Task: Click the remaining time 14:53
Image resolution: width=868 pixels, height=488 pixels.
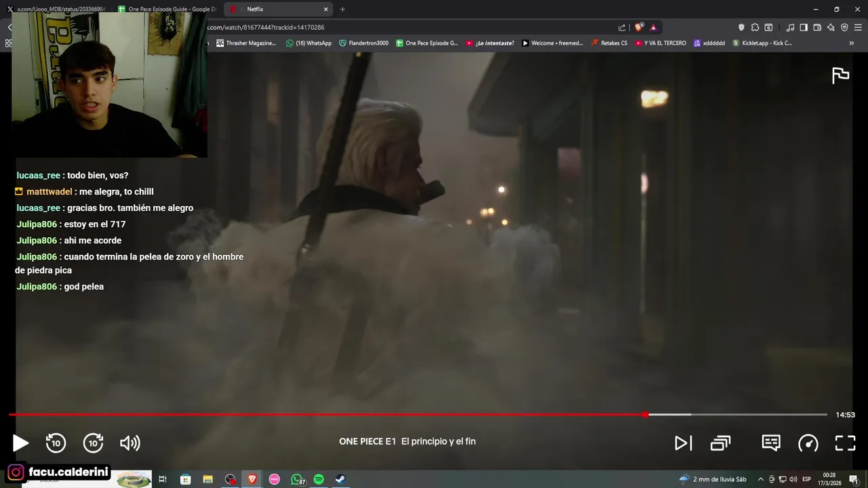Action: click(845, 415)
